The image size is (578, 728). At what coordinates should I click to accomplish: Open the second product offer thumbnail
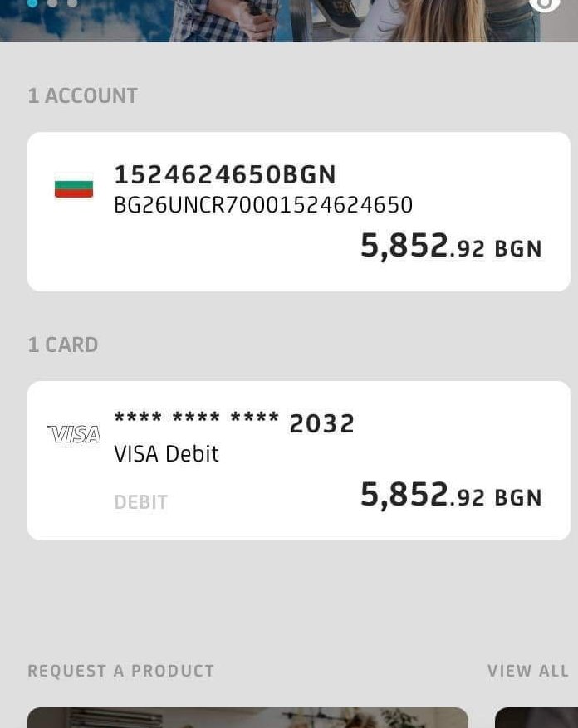536,718
